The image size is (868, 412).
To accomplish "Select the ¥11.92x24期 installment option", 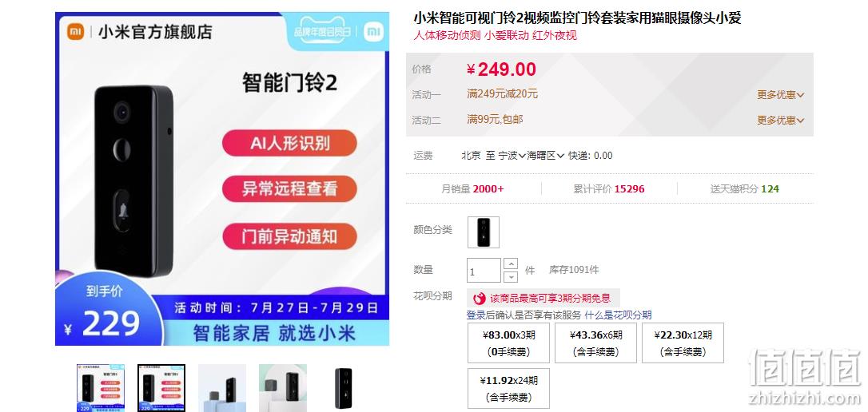I will tap(509, 388).
